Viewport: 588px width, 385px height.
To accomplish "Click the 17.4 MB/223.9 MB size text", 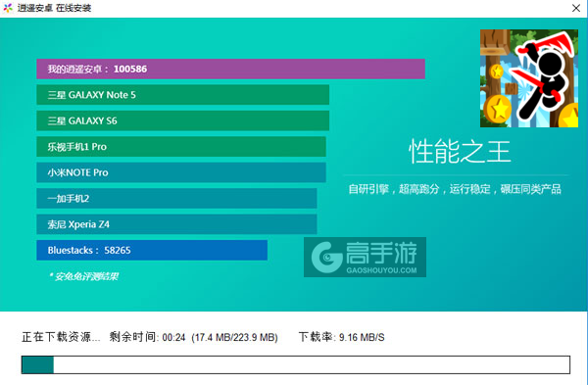I will pos(235,337).
